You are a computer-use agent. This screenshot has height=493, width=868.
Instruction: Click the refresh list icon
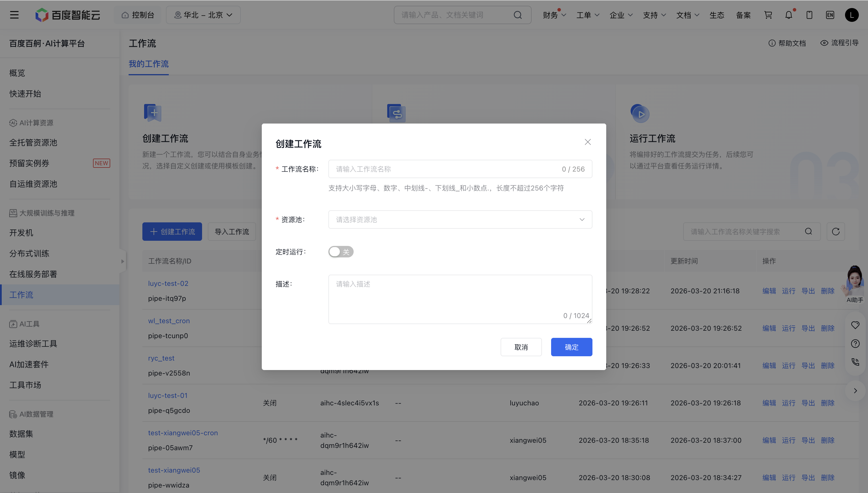point(836,232)
